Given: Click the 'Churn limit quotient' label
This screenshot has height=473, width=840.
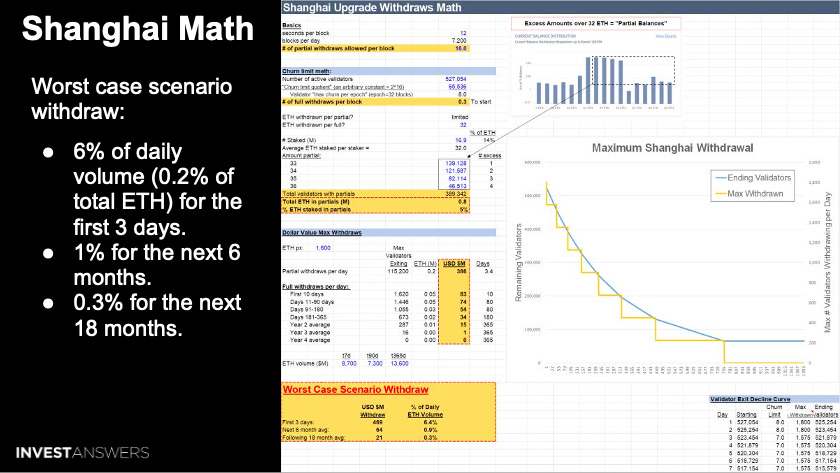Looking at the screenshot, I should point(343,87).
